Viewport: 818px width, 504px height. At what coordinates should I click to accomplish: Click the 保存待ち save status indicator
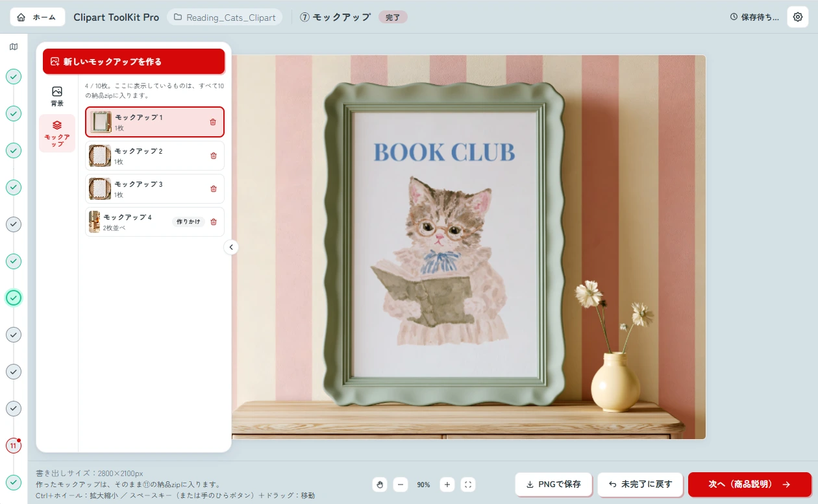pyautogui.click(x=754, y=17)
